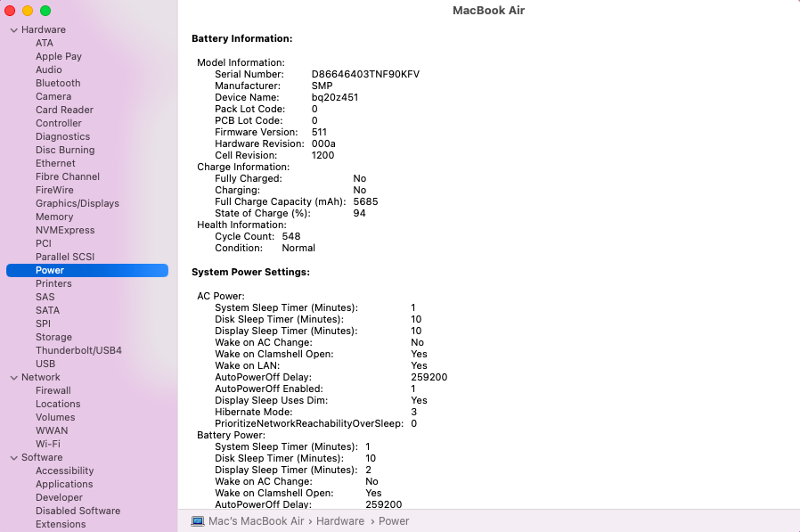Click Condition value Normal

tap(298, 248)
